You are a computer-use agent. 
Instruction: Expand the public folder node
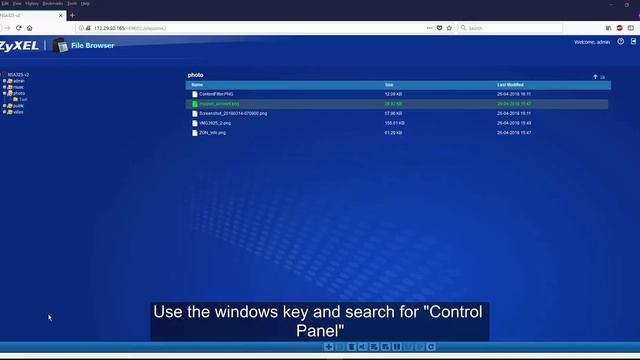(4, 106)
